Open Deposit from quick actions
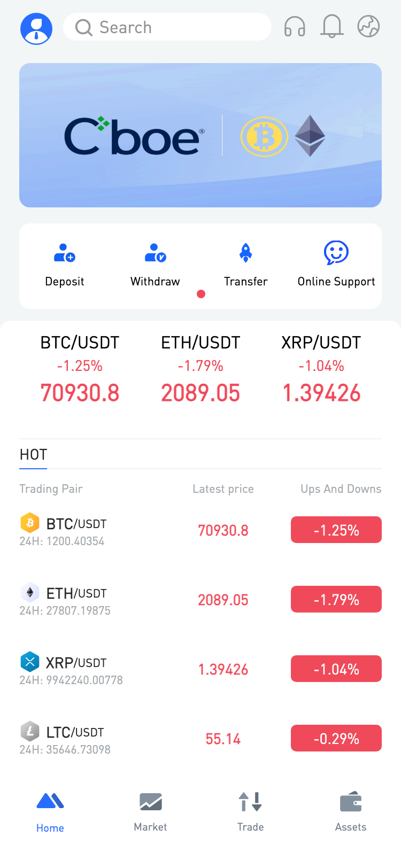 [x=65, y=263]
